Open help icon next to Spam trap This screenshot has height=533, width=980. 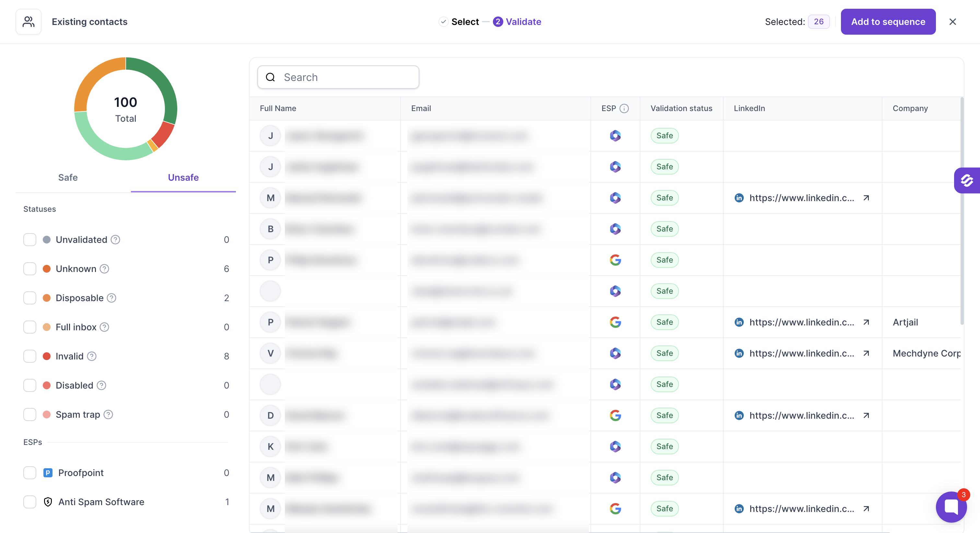(x=108, y=414)
